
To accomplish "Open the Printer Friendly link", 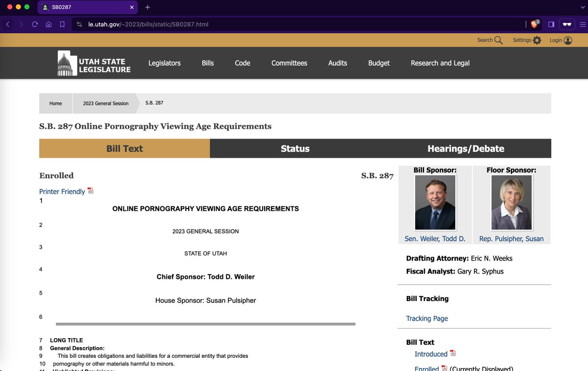I will [62, 191].
